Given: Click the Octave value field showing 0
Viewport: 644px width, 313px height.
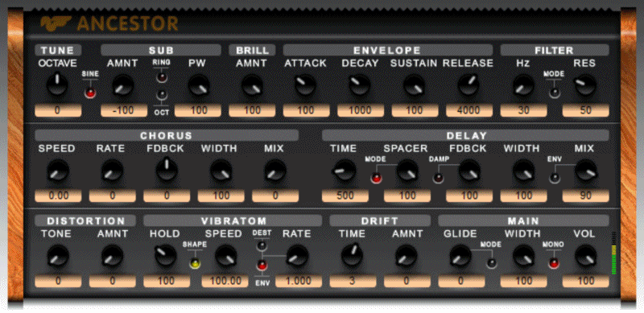Looking at the screenshot, I should coord(58,110).
